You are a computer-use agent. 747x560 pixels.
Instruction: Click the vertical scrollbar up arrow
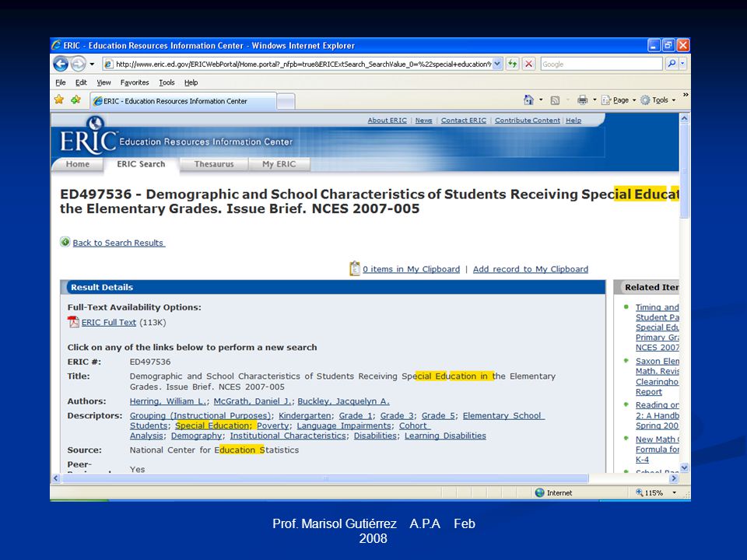pos(685,118)
